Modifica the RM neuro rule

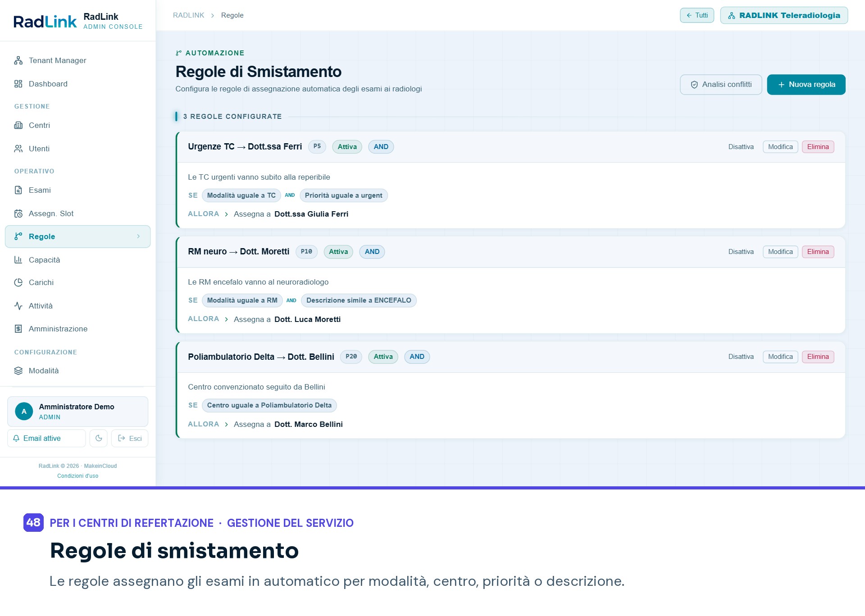point(780,252)
